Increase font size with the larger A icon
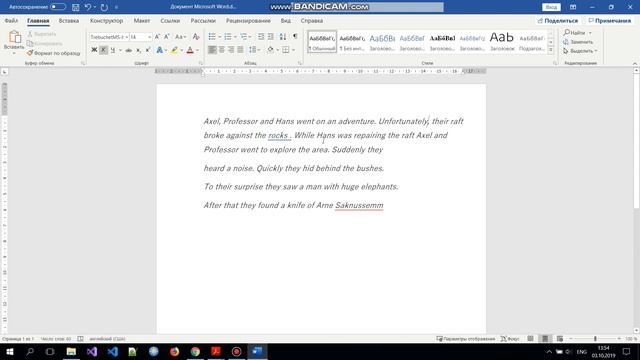Screen dimensions: 640x360 [x=158, y=37]
